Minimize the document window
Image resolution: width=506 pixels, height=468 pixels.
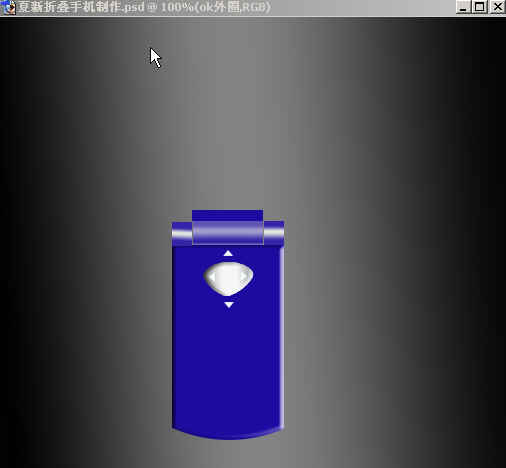click(x=463, y=7)
